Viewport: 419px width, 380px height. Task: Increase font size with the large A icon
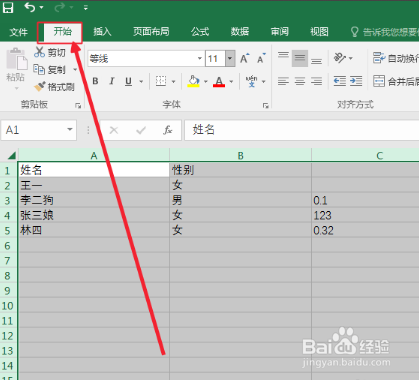point(245,59)
